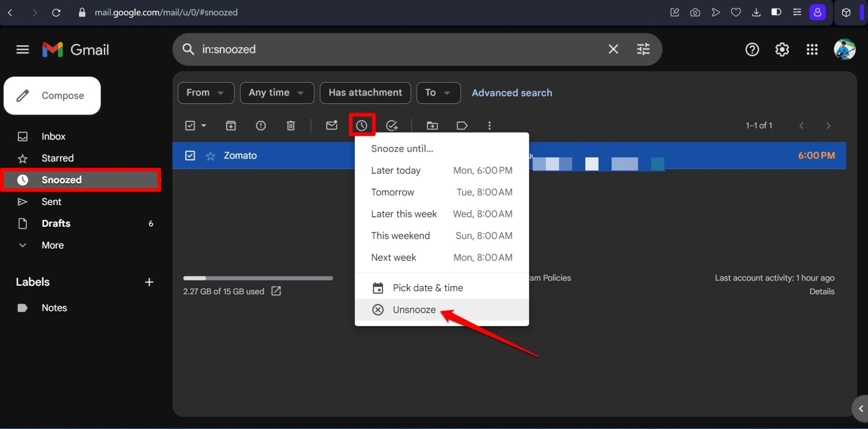Viewport: 868px width, 429px height.
Task: Archive the selected Zomato email
Action: (x=231, y=125)
